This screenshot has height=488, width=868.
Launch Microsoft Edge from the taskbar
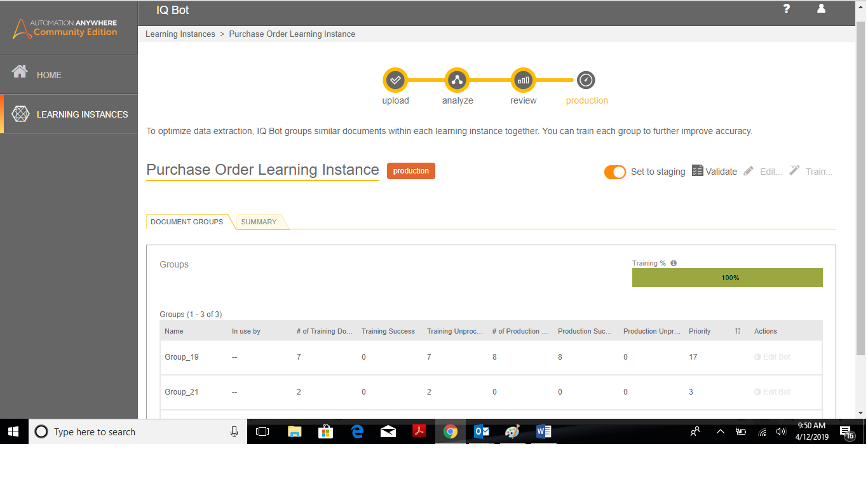click(x=357, y=432)
